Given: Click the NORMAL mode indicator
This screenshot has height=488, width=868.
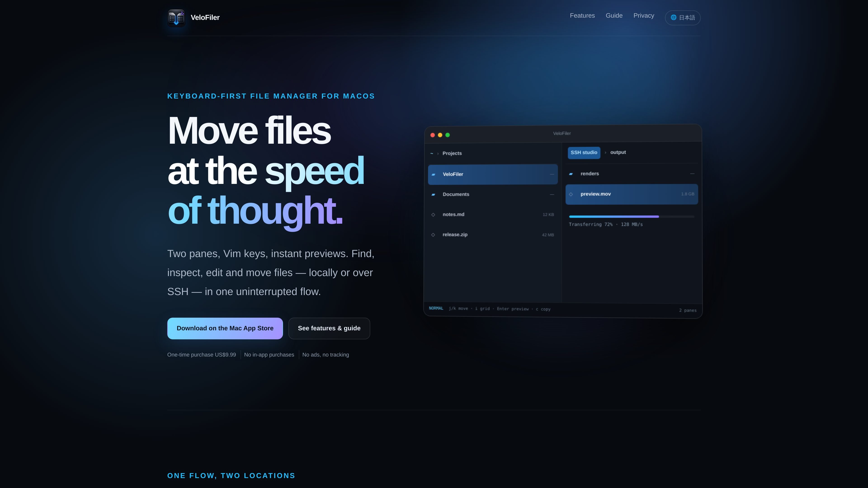Looking at the screenshot, I should click(436, 308).
